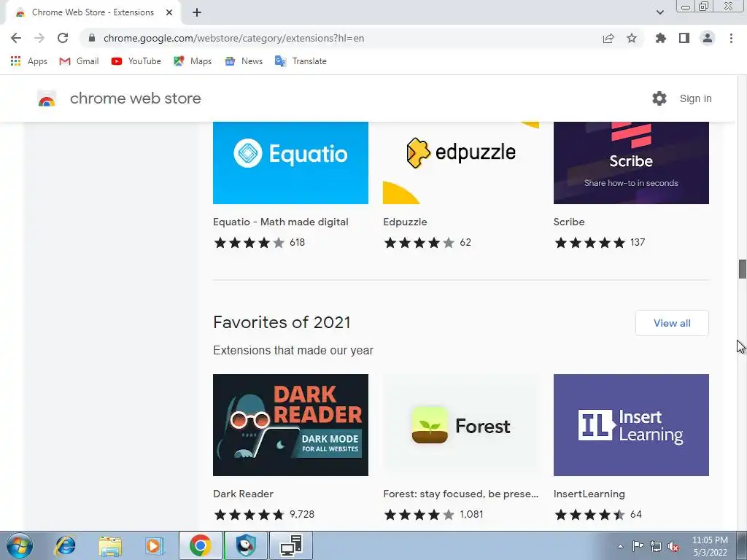Open the Gmail bookmark

tap(79, 61)
